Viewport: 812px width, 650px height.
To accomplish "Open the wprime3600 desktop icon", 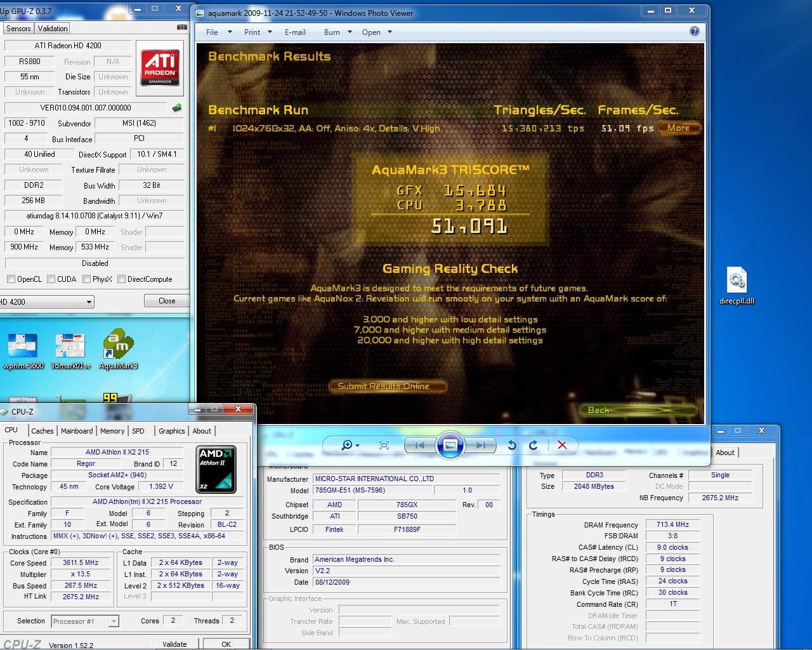I will tap(23, 350).
